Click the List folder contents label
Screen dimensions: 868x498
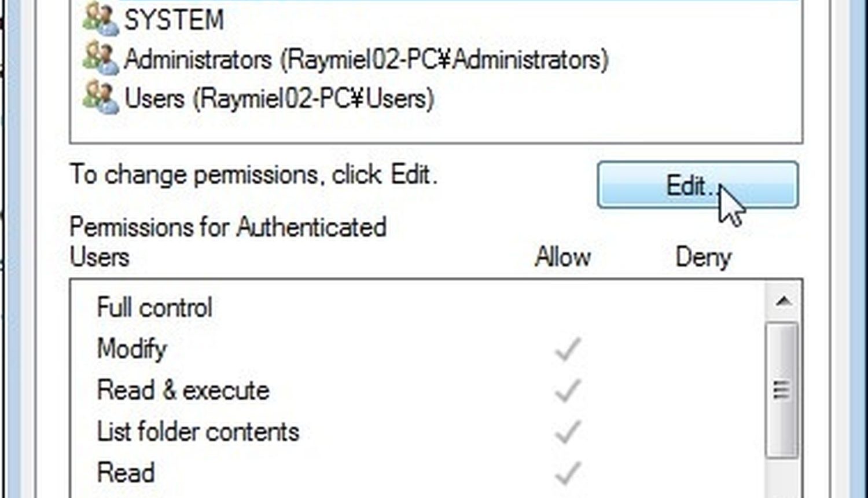198,432
